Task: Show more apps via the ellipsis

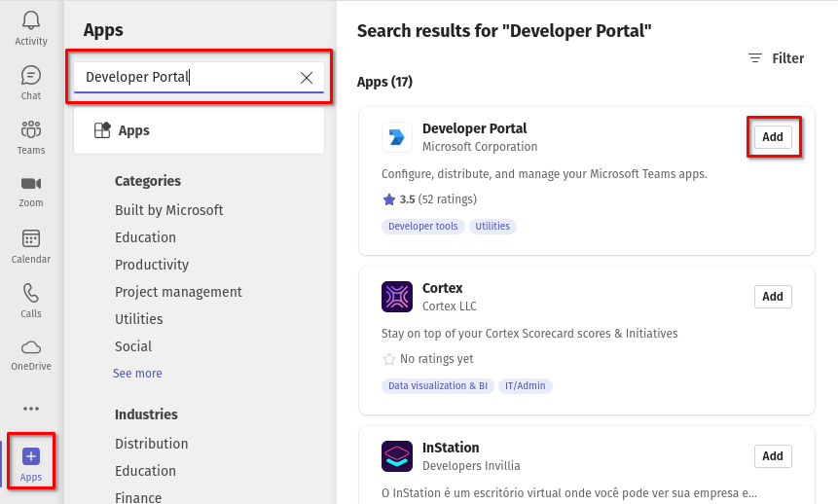Action: pos(31,409)
